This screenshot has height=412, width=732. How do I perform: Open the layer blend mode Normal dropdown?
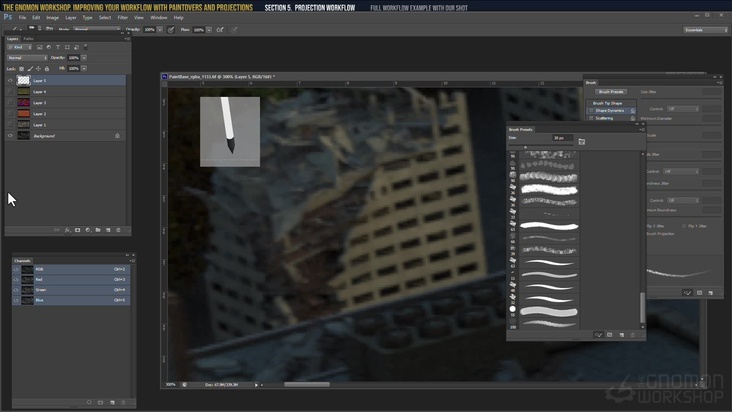[x=27, y=58]
